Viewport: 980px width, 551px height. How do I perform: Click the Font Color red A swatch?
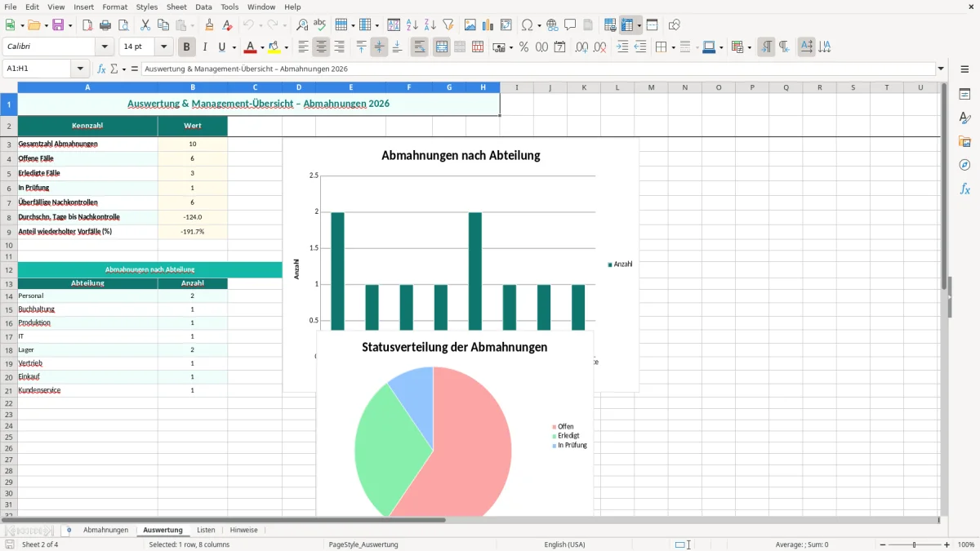[x=250, y=47]
